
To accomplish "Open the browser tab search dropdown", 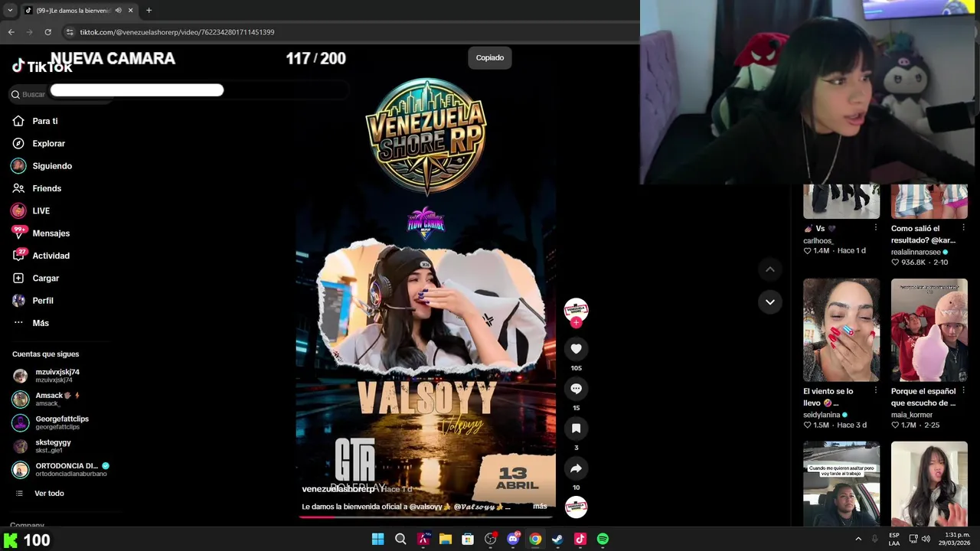I will [10, 11].
